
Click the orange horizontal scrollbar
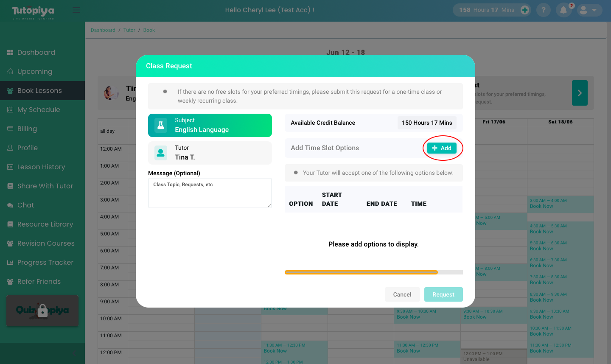(361, 272)
